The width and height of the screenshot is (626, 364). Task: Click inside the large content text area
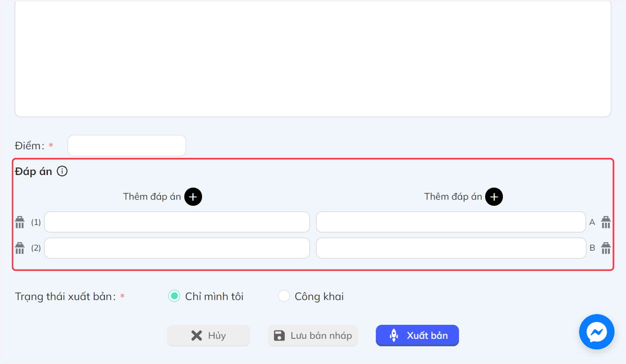click(x=313, y=57)
